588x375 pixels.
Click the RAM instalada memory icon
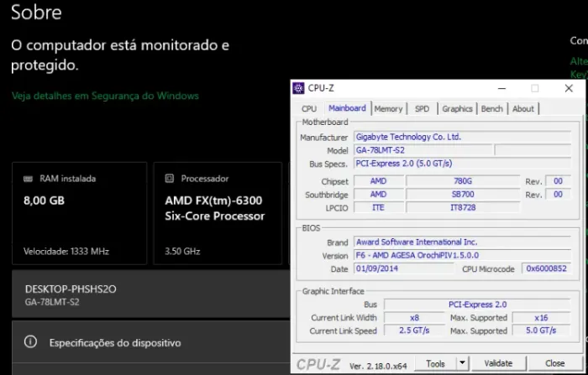[x=28, y=179]
